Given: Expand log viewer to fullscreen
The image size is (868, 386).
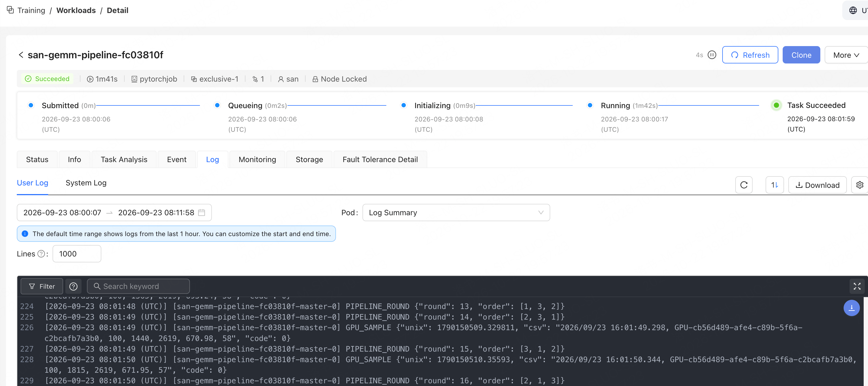Looking at the screenshot, I should [x=857, y=286].
